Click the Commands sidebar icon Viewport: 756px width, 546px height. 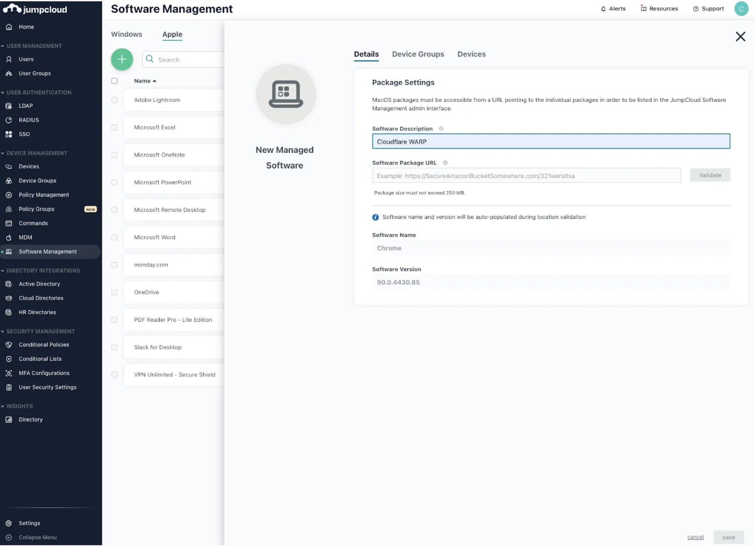point(9,223)
